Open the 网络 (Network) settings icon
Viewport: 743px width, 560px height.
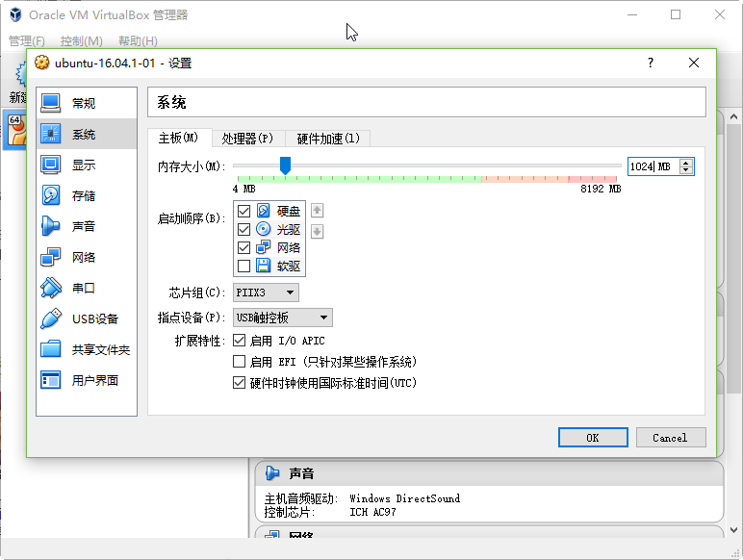pyautogui.click(x=51, y=257)
